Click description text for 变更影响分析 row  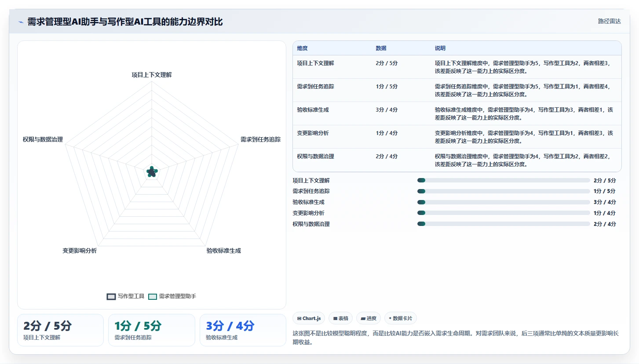(x=524, y=137)
